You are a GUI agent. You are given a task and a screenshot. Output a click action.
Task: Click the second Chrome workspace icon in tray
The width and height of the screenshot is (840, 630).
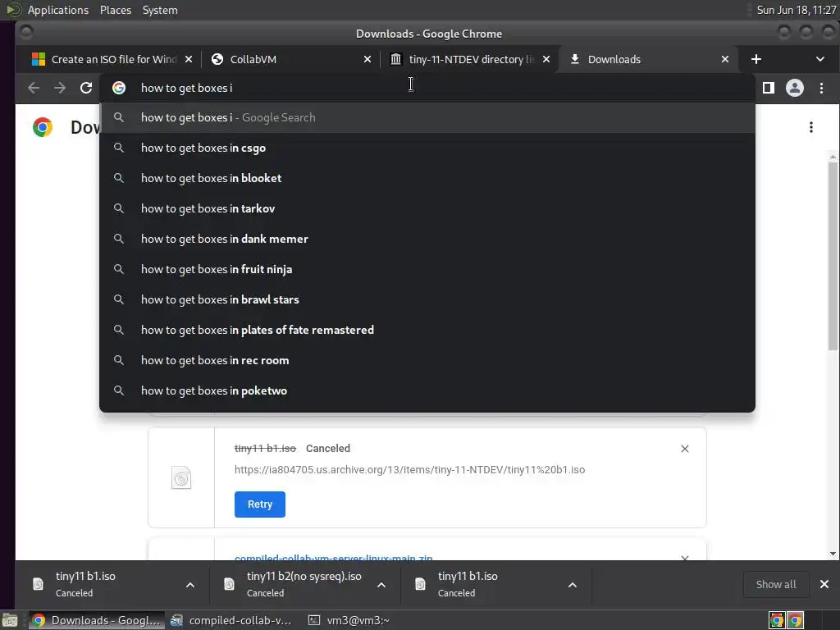[x=796, y=620]
